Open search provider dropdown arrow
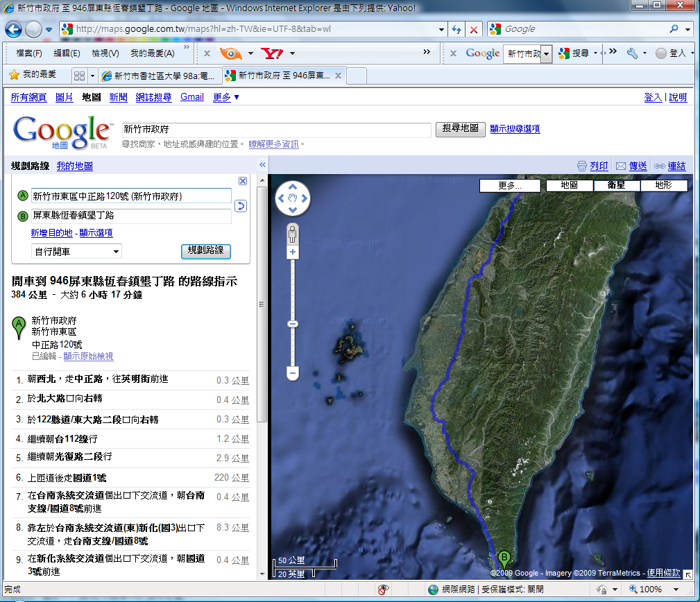Screen dimensions: 700x602 [688, 29]
